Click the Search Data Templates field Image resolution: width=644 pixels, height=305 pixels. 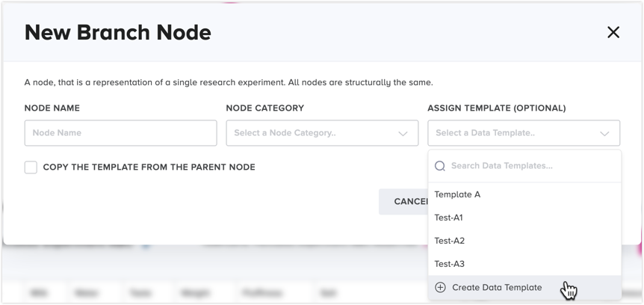524,166
